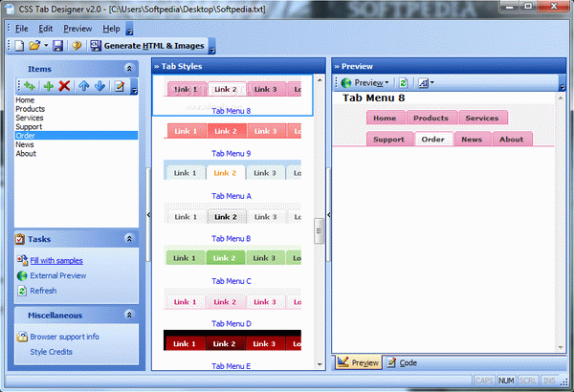Click Preview panel splitter collapse arrow
Viewport: 574px width, 392px height.
pyautogui.click(x=328, y=214)
